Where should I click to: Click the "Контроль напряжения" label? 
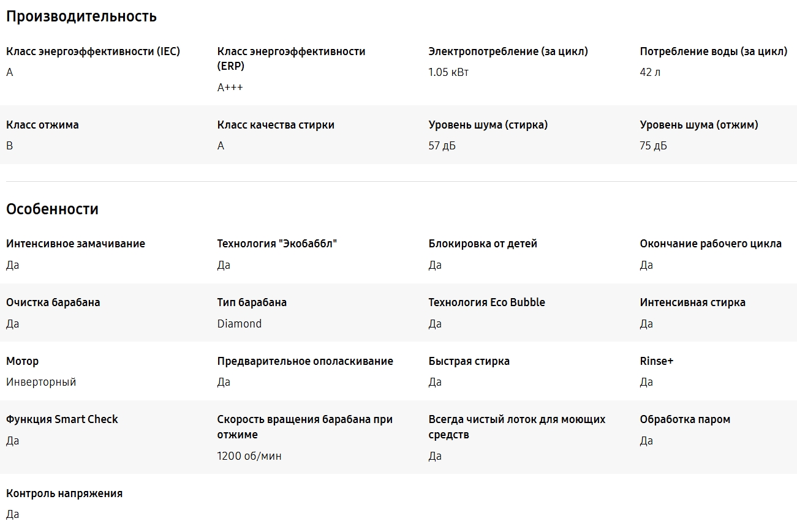coord(64,493)
